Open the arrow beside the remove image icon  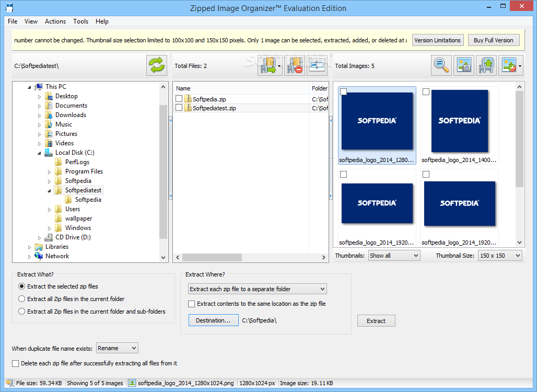coord(521,66)
